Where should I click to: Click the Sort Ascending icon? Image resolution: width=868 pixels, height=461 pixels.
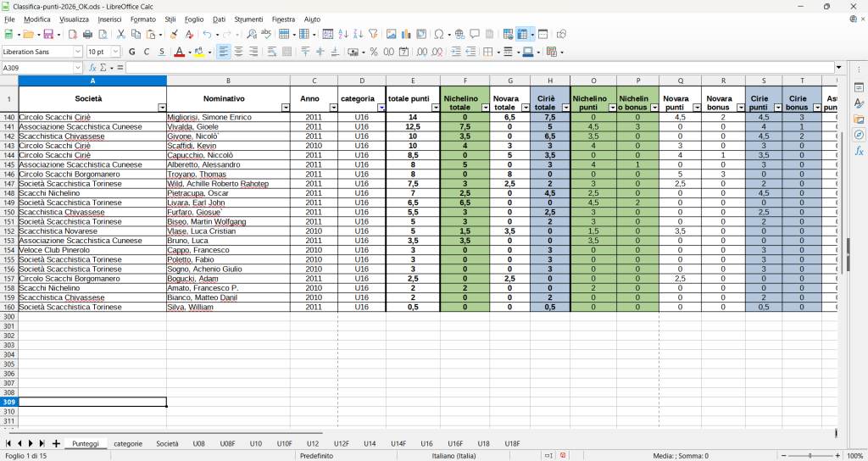click(x=343, y=35)
